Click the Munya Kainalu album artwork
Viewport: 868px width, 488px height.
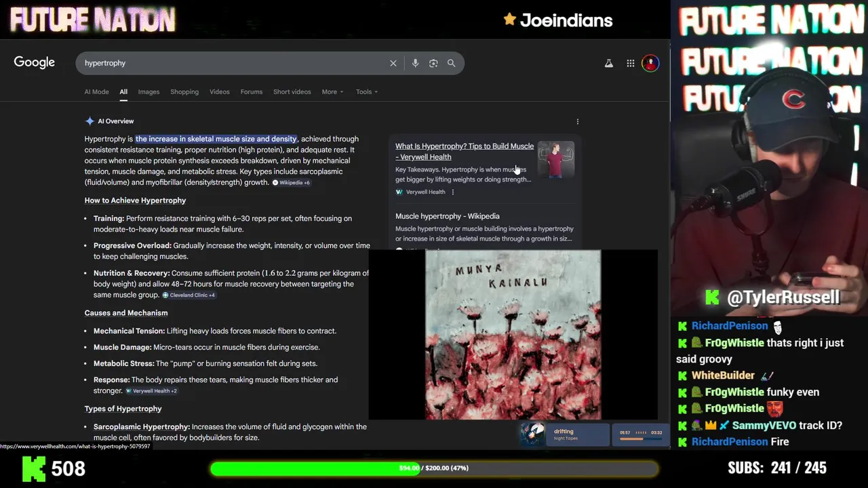click(513, 335)
